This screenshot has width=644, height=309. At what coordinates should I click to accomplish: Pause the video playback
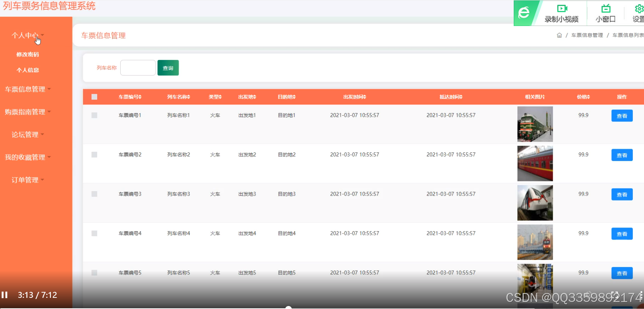click(4, 295)
